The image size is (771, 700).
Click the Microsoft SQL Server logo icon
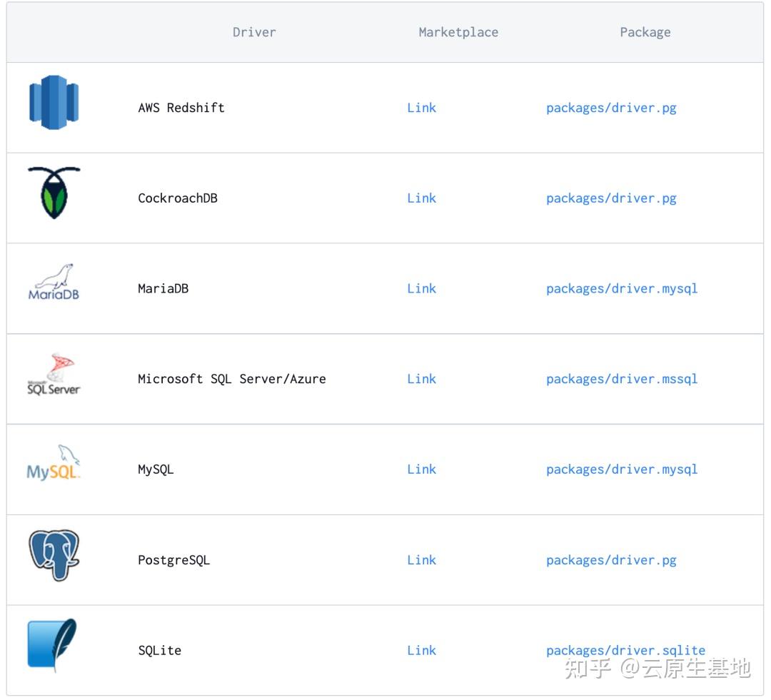(x=54, y=374)
